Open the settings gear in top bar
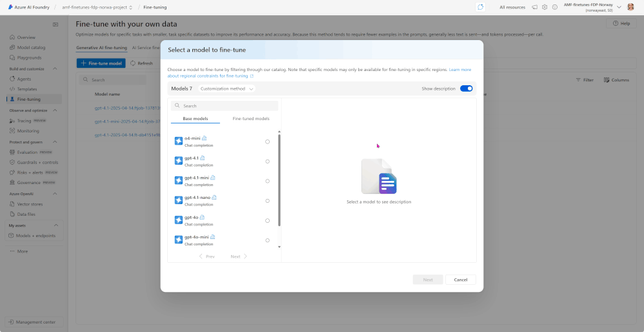Viewport: 644px width, 332px height. (x=545, y=7)
